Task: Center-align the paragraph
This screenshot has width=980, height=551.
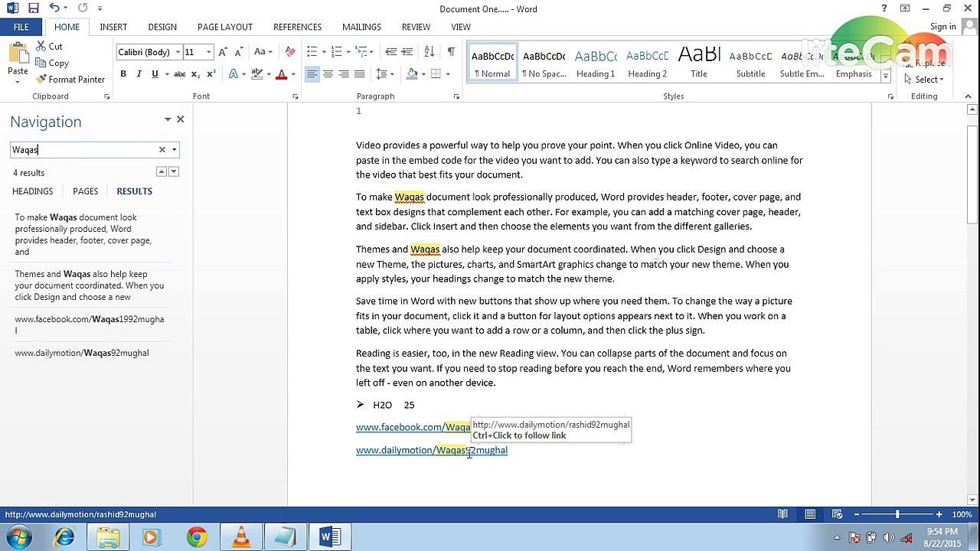Action: point(328,74)
